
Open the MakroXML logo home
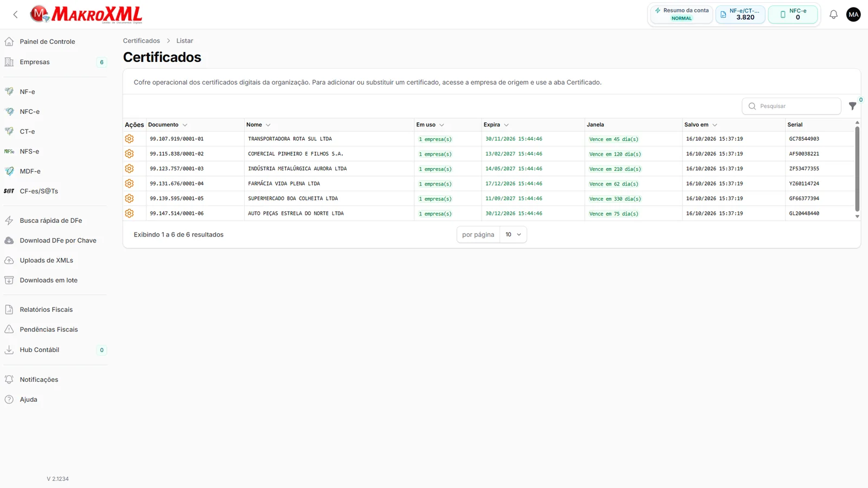click(x=86, y=15)
